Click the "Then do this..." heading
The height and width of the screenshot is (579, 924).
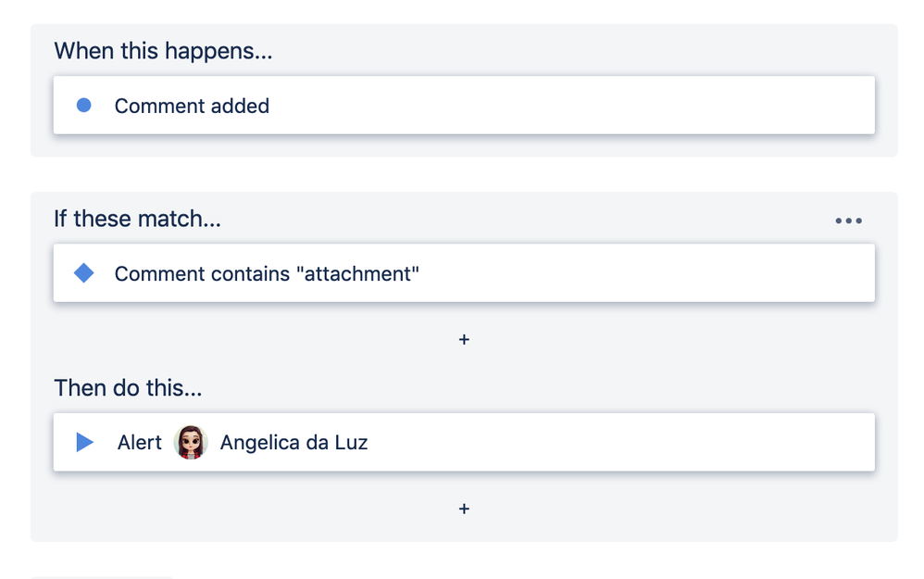128,387
